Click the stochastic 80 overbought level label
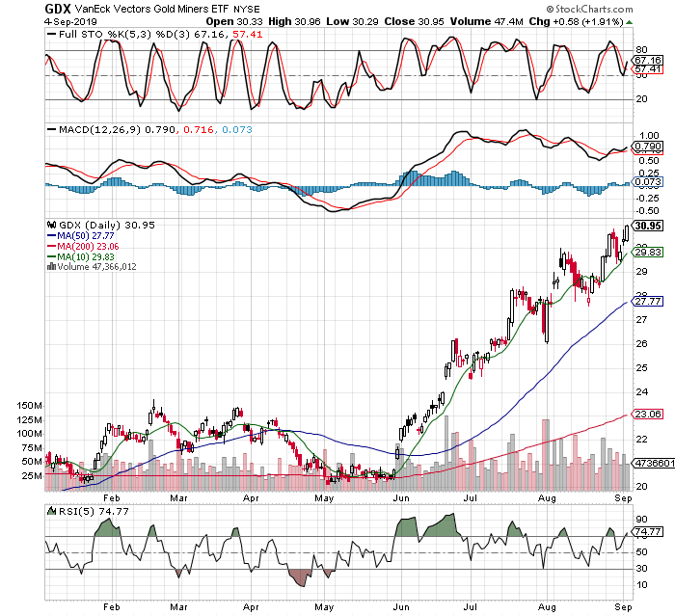 [641, 50]
